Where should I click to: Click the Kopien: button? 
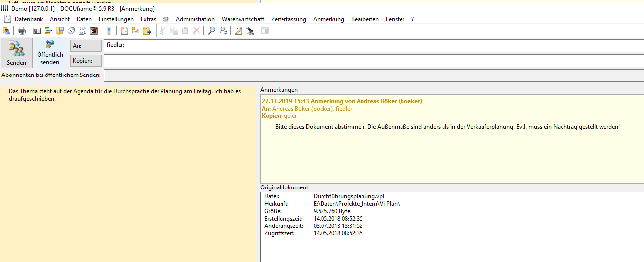(x=86, y=61)
